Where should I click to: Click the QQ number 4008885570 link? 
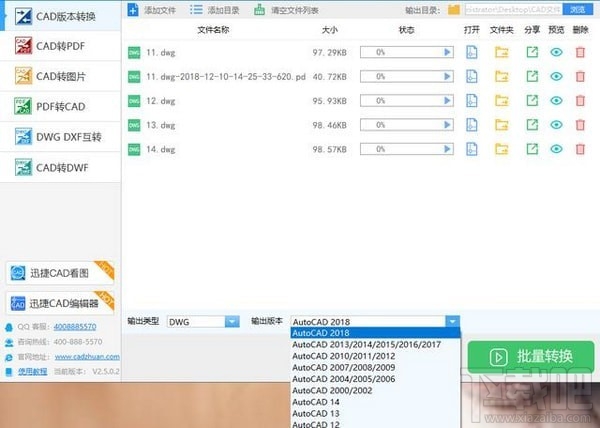click(x=75, y=327)
